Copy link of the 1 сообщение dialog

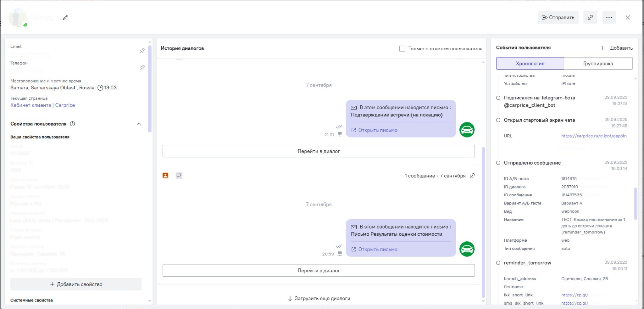(472, 176)
